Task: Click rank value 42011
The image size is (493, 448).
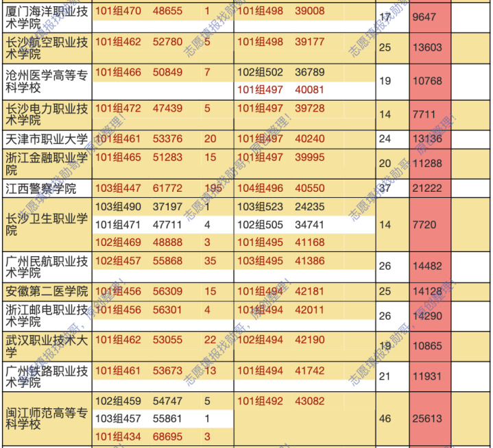Action: coord(309,310)
